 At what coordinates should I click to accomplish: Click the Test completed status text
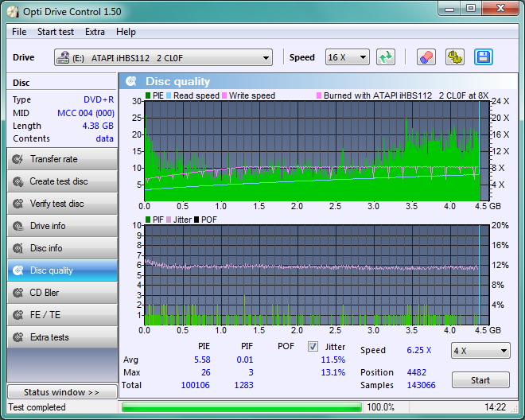[x=37, y=407]
